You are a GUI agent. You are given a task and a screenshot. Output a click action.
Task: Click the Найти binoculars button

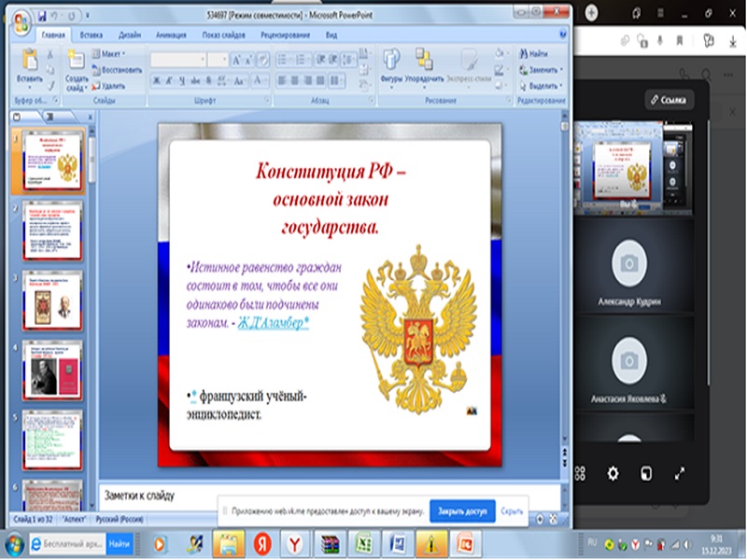click(533, 53)
